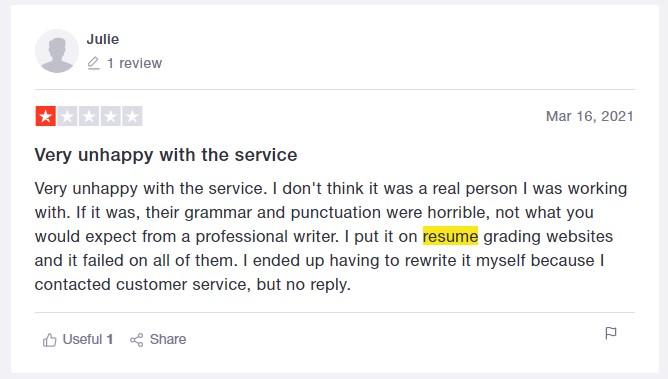This screenshot has width=668, height=379.
Task: Click the second grey rating star
Action: (x=67, y=116)
